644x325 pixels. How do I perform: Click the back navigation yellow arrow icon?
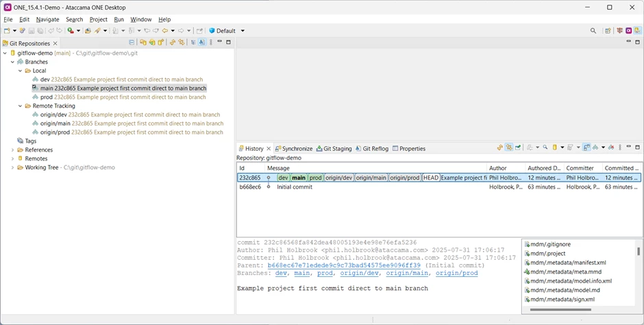coord(165,31)
